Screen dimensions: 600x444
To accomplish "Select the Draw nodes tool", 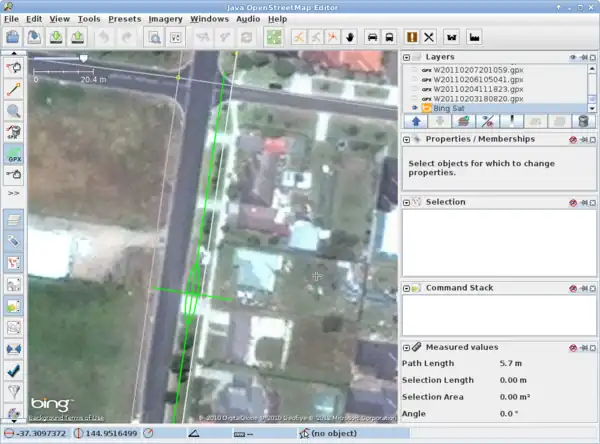I will point(14,88).
